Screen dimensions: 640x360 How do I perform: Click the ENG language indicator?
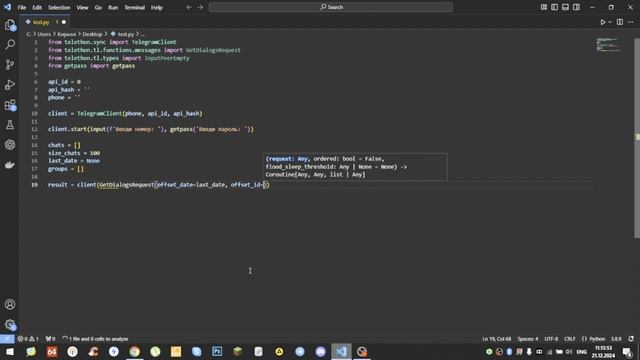coord(581,352)
